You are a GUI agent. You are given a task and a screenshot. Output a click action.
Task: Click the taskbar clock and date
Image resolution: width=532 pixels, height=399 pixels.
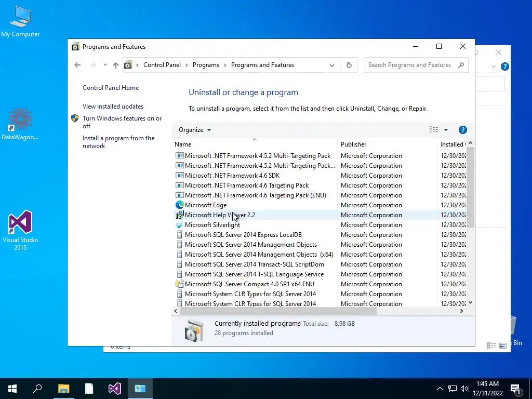pos(487,389)
